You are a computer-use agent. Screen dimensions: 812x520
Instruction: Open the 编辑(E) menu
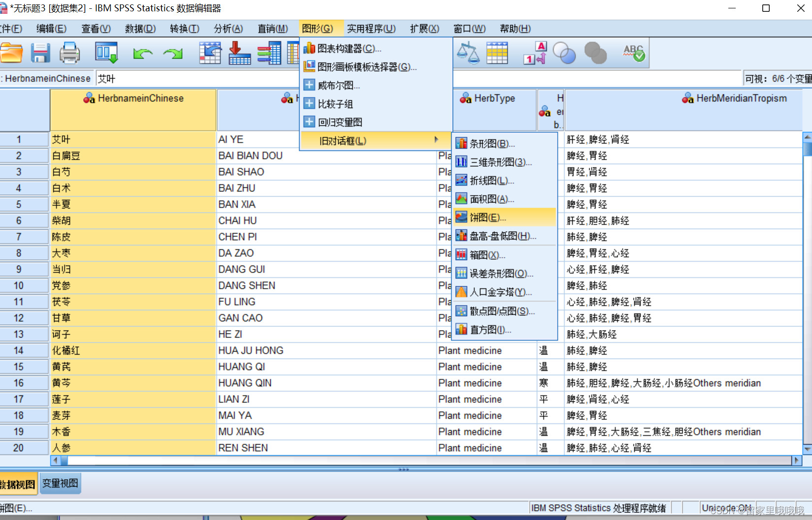[x=52, y=29]
